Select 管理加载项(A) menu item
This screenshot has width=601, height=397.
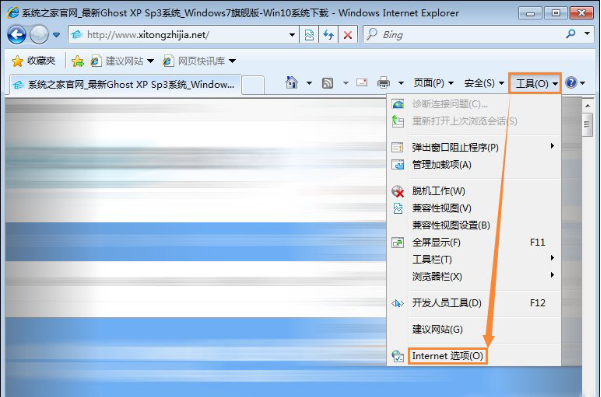click(474, 165)
